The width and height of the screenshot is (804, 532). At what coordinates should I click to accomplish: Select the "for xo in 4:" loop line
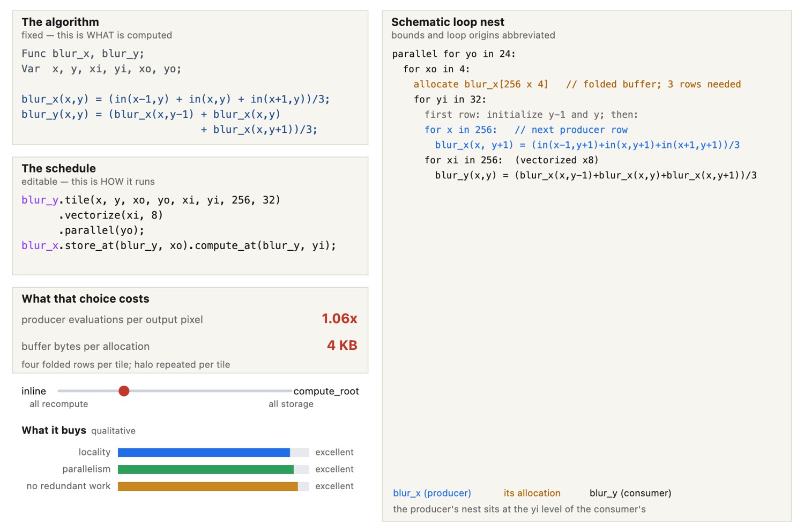[x=436, y=69]
